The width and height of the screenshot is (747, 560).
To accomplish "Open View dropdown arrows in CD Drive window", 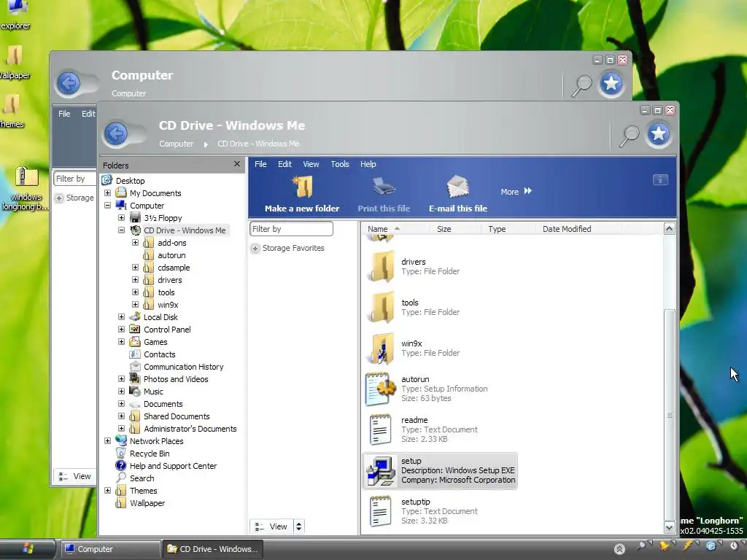I will click(x=298, y=526).
